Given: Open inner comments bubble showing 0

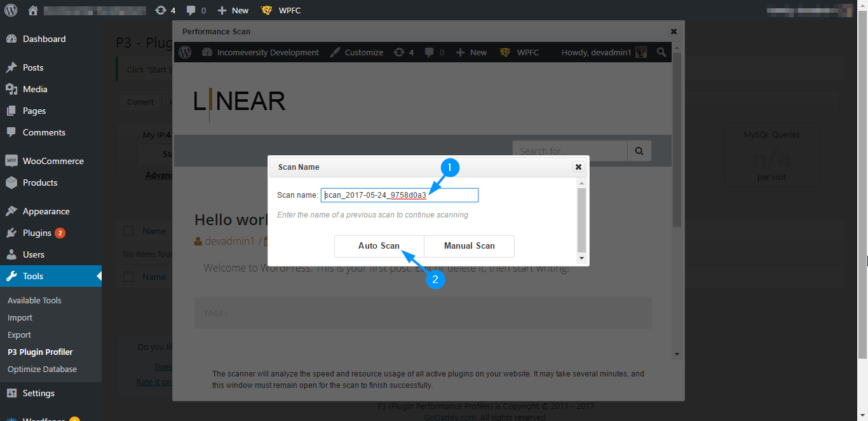Looking at the screenshot, I should (x=435, y=52).
